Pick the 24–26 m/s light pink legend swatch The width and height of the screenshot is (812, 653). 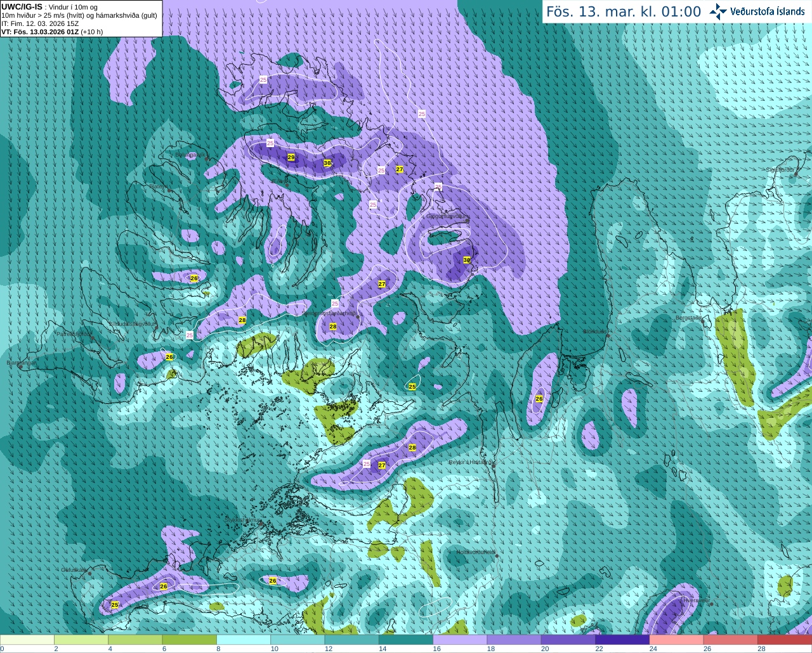click(x=677, y=640)
